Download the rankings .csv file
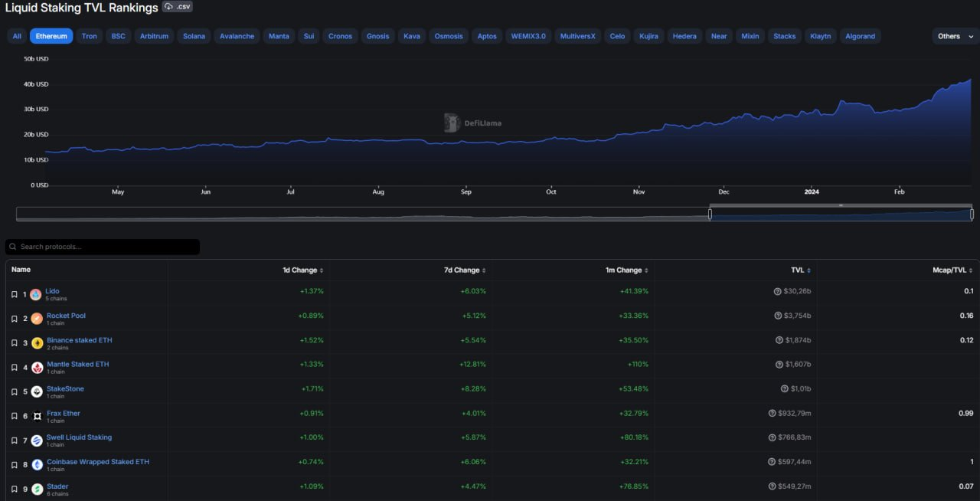Image resolution: width=980 pixels, height=501 pixels. (x=177, y=7)
